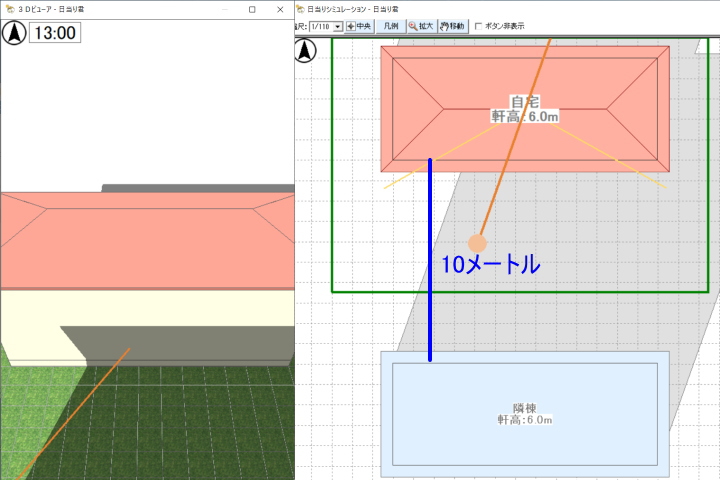Viewport: 720px width, 480px height.
Task: Click the 10メートル distance label
Action: pyautogui.click(x=490, y=265)
